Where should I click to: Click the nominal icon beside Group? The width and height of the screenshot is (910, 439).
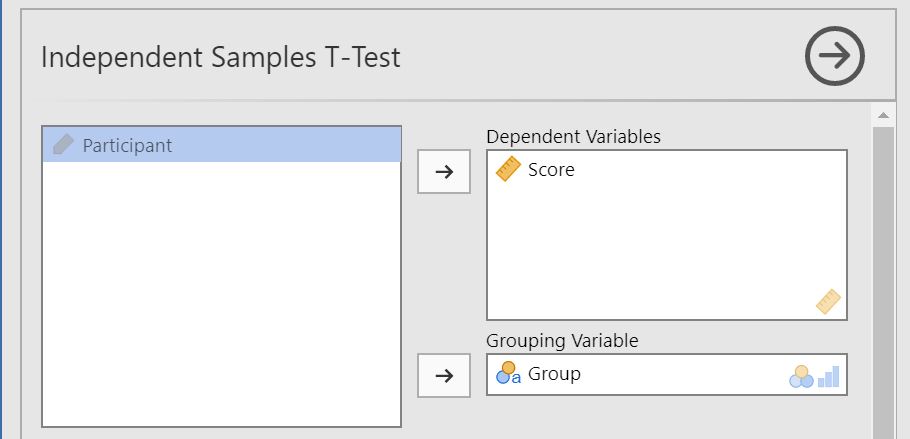coord(508,374)
